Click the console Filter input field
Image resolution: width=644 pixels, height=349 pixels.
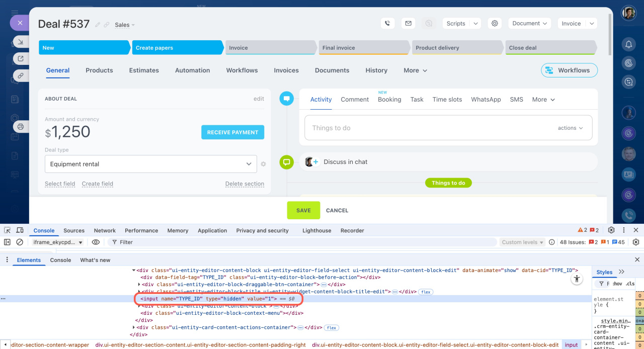coord(302,242)
